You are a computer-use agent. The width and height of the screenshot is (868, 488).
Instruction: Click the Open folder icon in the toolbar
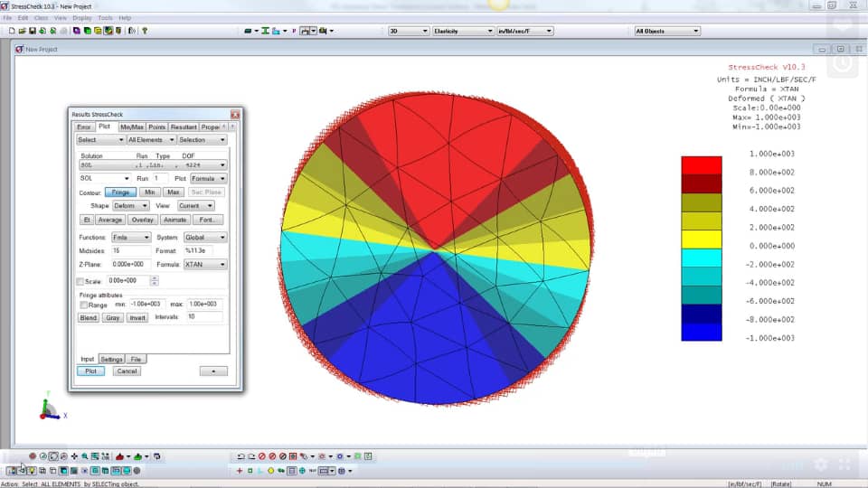(22, 31)
